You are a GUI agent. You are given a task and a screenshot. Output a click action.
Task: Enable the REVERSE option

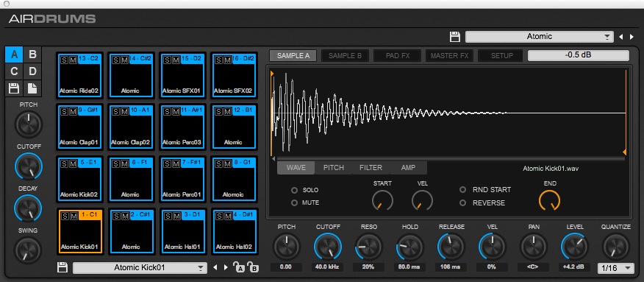[x=463, y=202]
